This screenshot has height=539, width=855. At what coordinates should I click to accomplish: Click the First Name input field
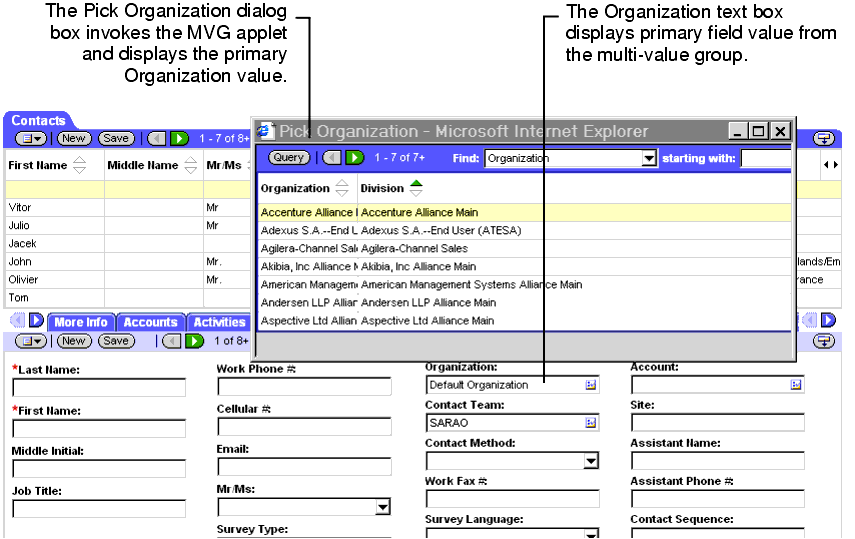coord(99,428)
